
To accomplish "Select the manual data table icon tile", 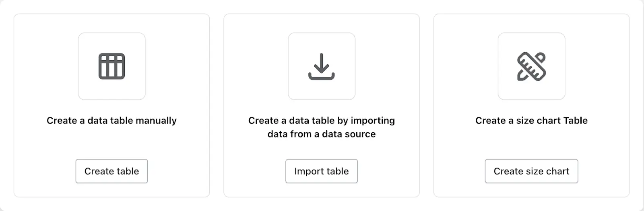I will pos(111,66).
